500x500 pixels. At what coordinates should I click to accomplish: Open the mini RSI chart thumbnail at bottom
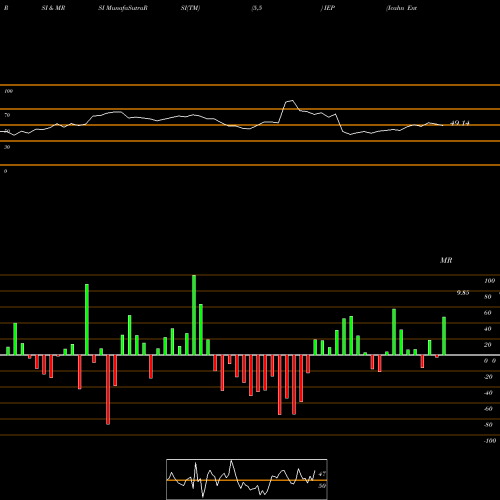(247, 479)
